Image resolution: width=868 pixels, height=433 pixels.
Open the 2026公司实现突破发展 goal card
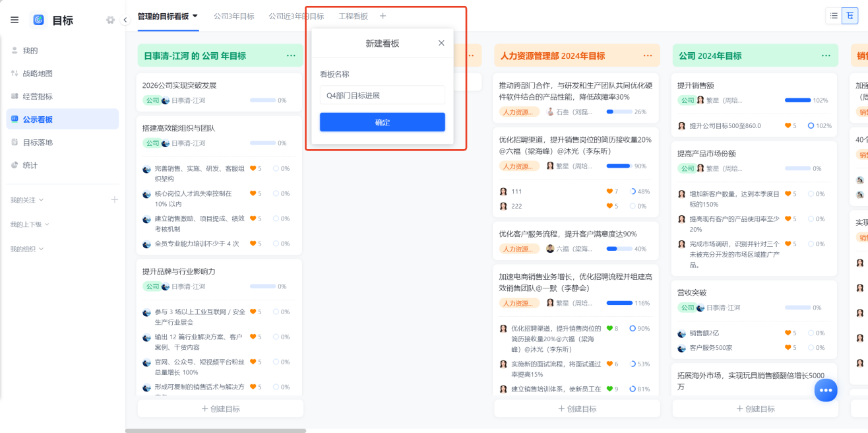pos(220,92)
